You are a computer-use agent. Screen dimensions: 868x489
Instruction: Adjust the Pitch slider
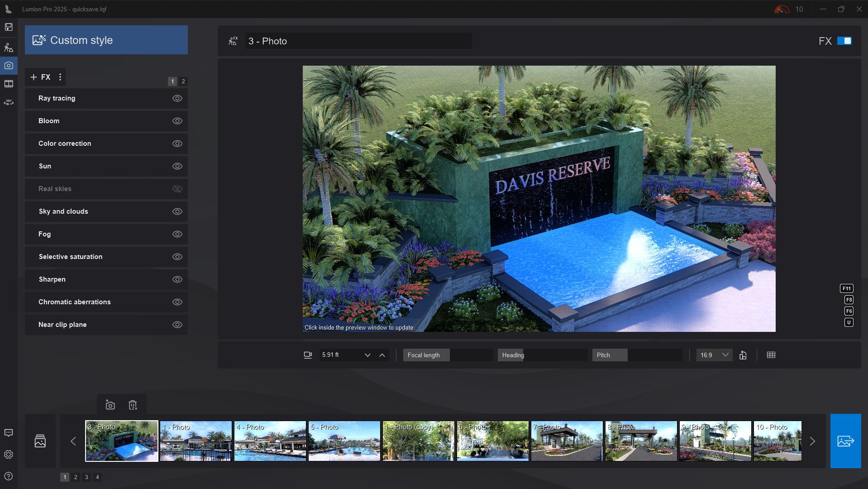tap(637, 355)
